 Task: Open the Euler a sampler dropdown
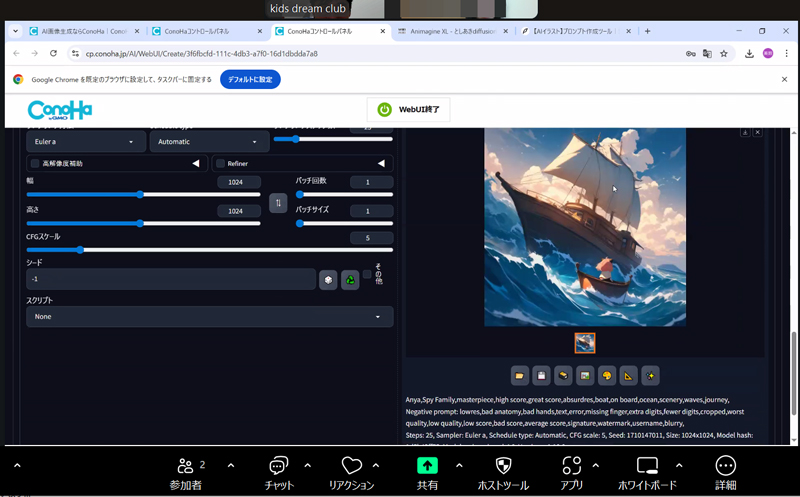(86, 143)
